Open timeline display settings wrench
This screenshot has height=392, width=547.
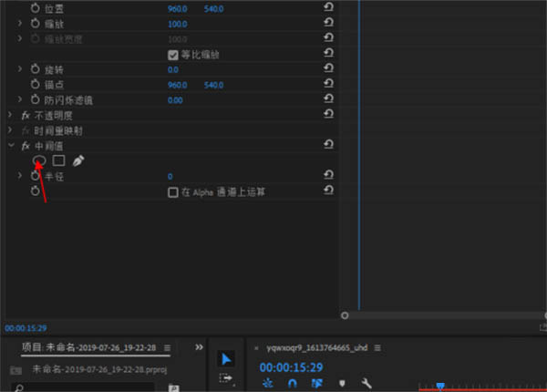click(366, 385)
